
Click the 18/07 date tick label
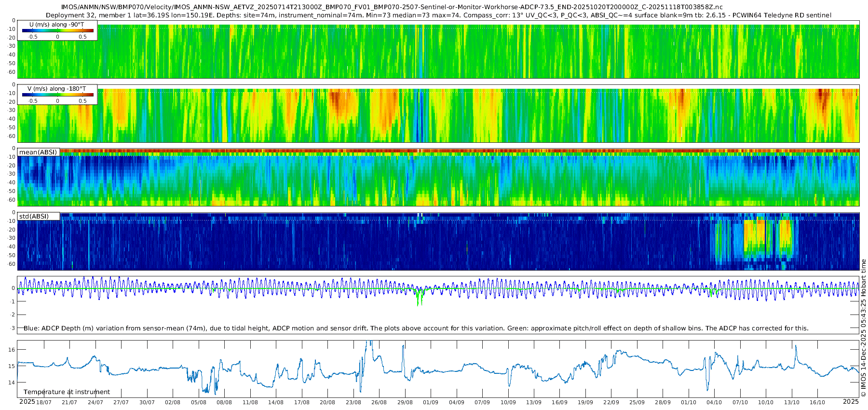tap(44, 402)
